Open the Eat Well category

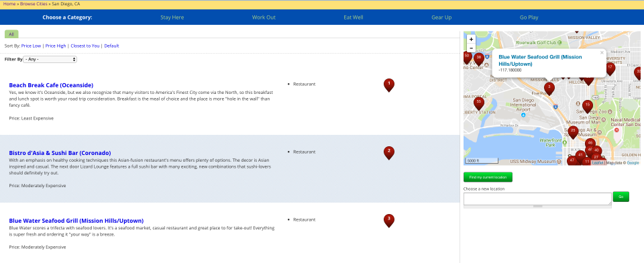coord(354,17)
